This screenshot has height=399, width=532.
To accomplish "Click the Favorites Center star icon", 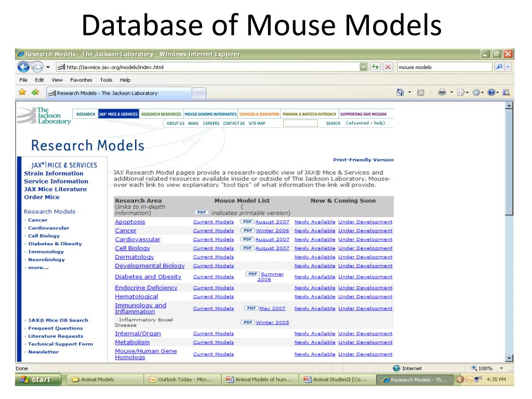I will tap(22, 92).
